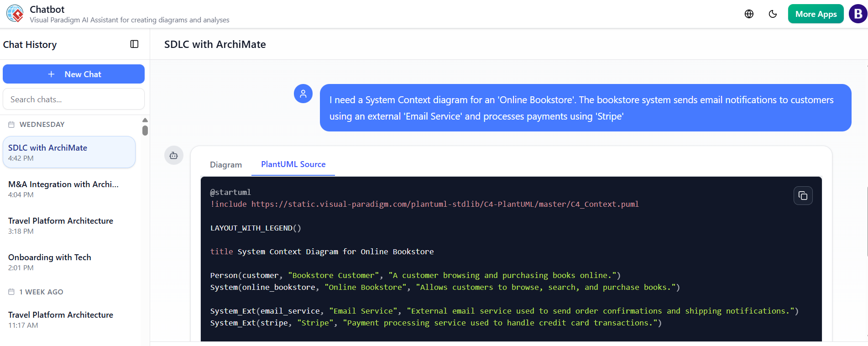
Task: Open Travel Platform Architecture 11:17 AM chat
Action: tap(69, 320)
